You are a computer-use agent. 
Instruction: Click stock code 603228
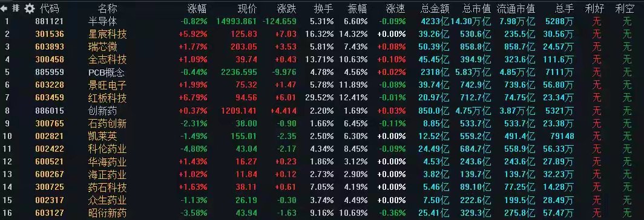50,85
